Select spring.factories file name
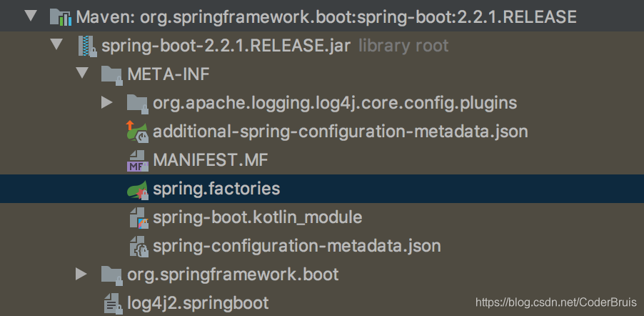 [216, 189]
